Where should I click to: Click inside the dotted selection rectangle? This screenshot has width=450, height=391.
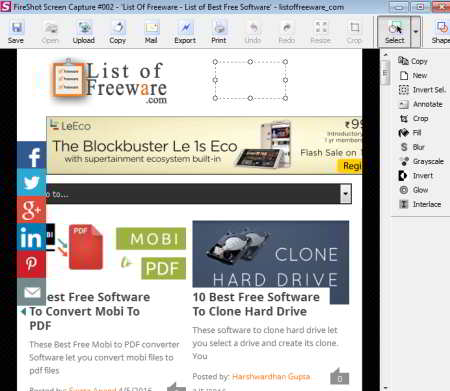pos(250,80)
